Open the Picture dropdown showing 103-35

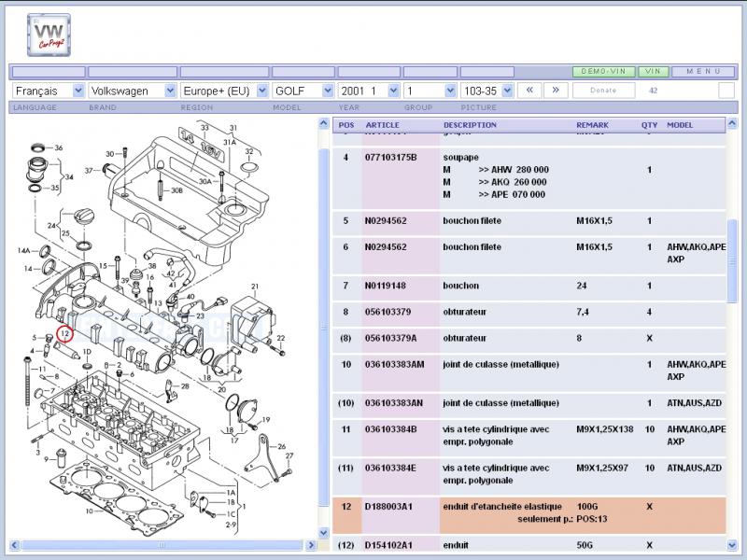tap(486, 91)
